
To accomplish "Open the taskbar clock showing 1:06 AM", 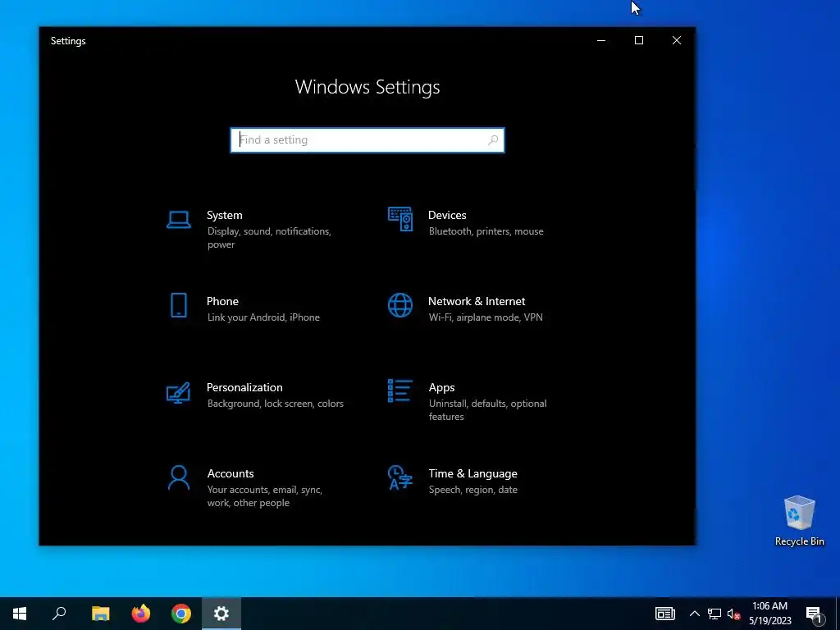I will pyautogui.click(x=769, y=614).
